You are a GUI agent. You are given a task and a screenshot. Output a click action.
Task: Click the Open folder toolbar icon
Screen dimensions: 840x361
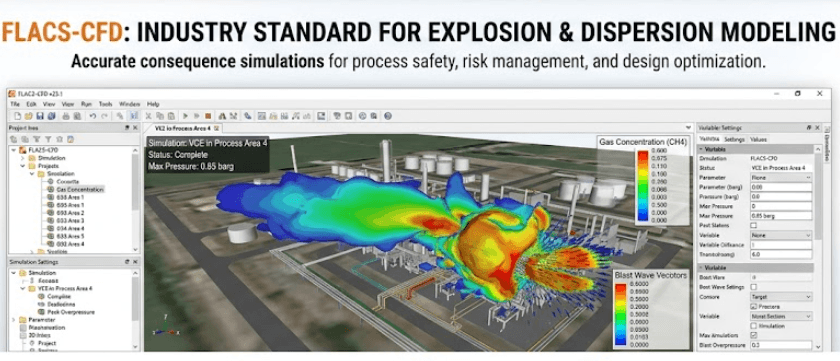tap(28, 116)
